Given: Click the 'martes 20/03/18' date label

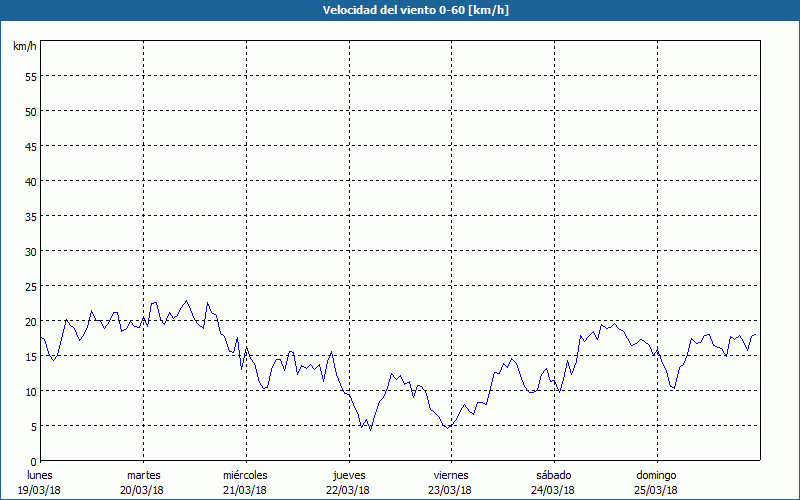Looking at the screenshot, I should coord(143,482).
